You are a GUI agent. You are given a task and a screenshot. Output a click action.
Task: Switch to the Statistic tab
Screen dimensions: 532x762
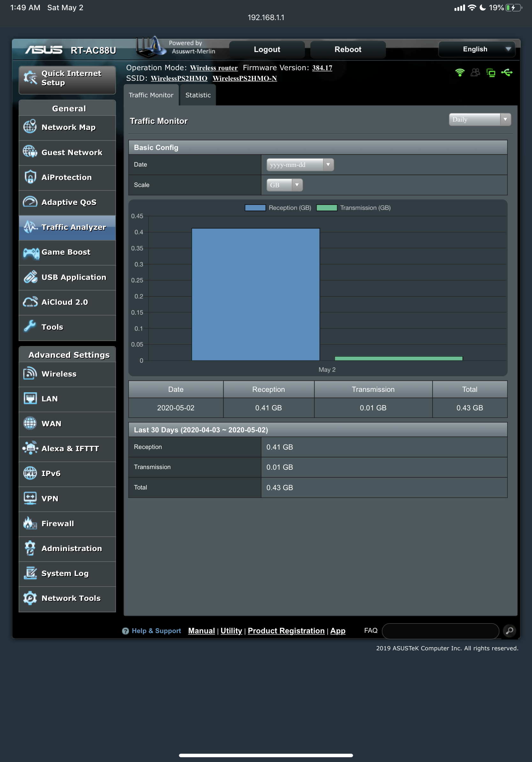tap(198, 95)
